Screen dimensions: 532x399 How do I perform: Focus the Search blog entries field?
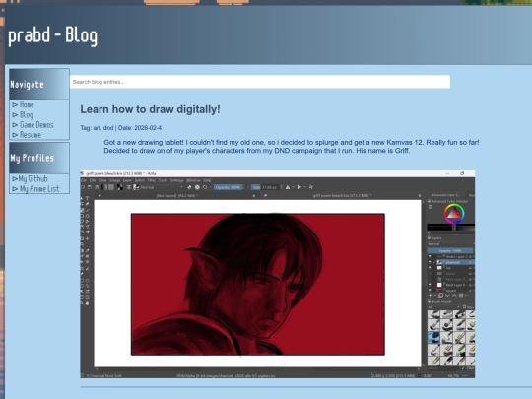[x=260, y=82]
